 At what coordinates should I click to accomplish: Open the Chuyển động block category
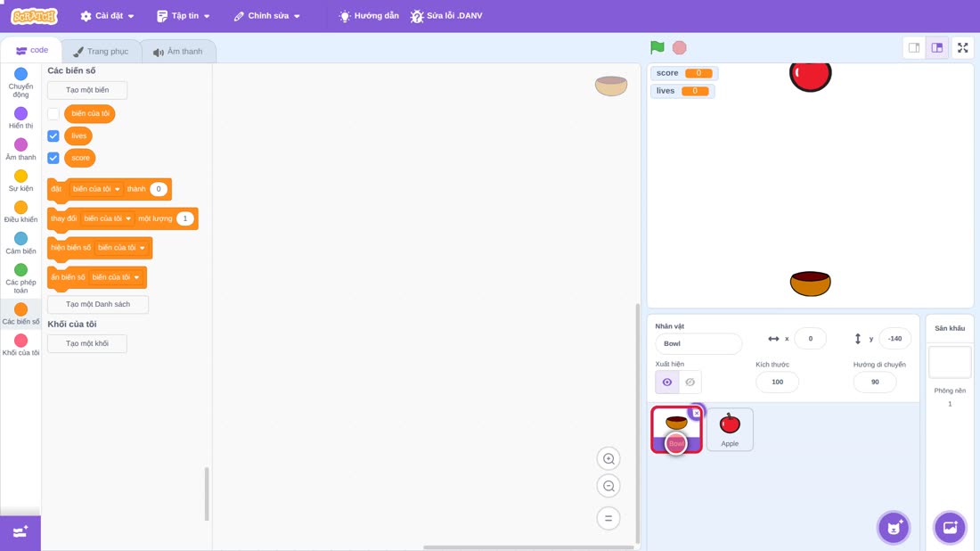tap(20, 83)
